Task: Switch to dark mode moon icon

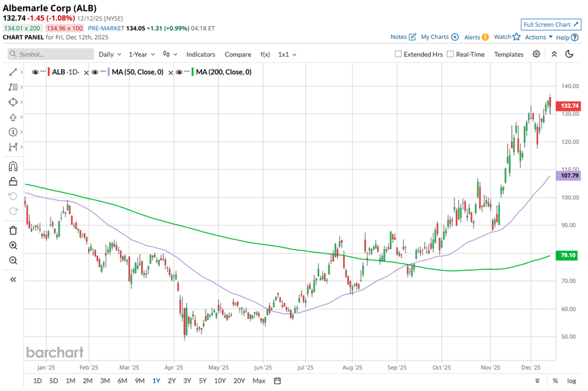Action: click(569, 54)
